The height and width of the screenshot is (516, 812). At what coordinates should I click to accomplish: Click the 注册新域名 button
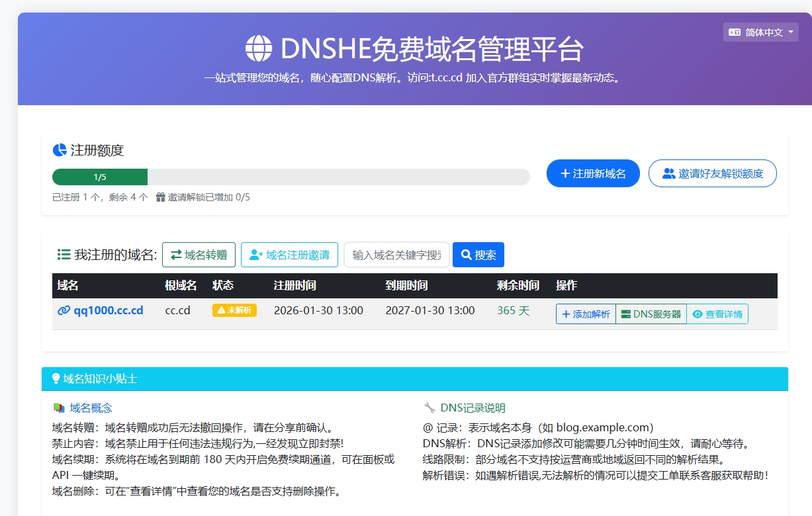tap(593, 173)
